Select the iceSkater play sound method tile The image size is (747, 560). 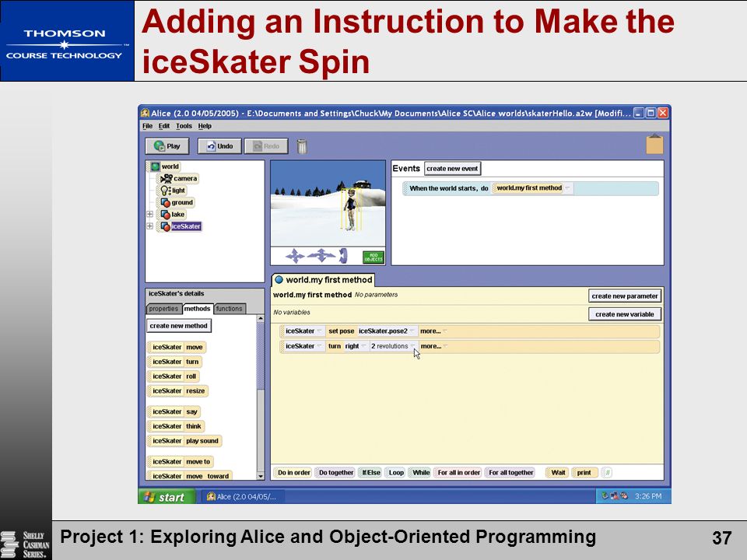tap(185, 441)
